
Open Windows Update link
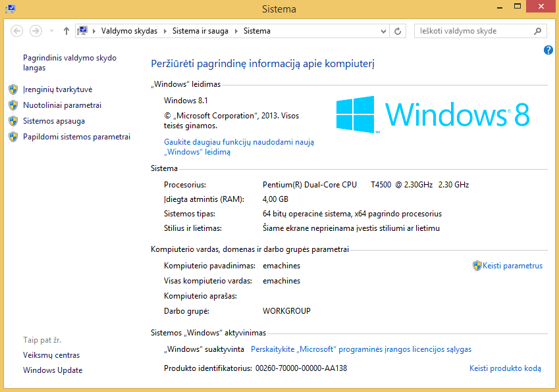tap(53, 370)
